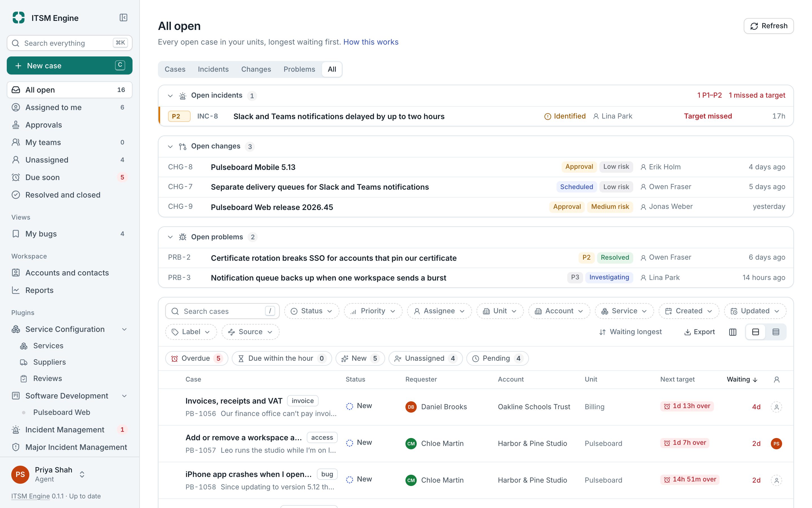Viewport: 812px width, 508px height.
Task: Switch to the Problems tab
Action: tap(299, 69)
